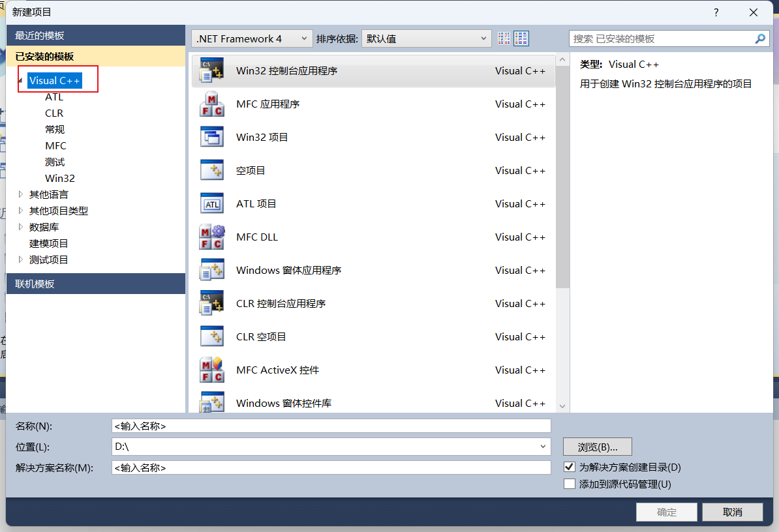The height and width of the screenshot is (532, 779).
Task: Click the 浏览(B) button
Action: point(597,446)
